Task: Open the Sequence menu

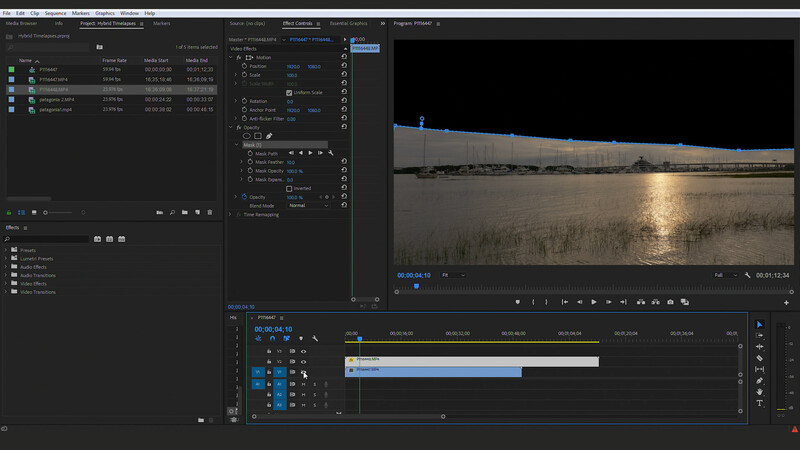Action: pyautogui.click(x=55, y=13)
